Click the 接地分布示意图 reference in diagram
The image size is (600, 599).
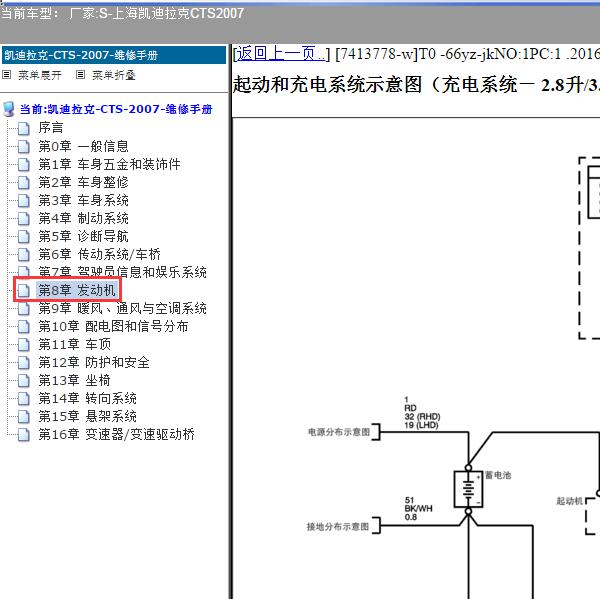pos(338,527)
